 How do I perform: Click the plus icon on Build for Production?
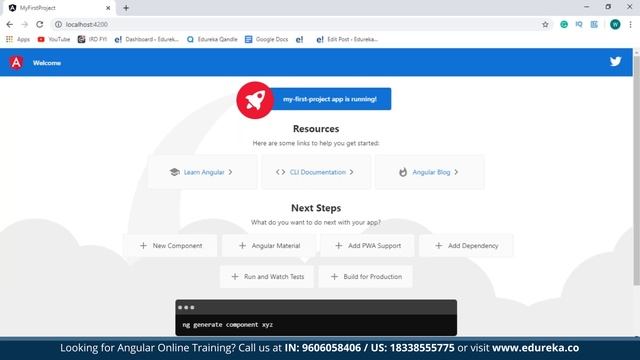(x=334, y=277)
